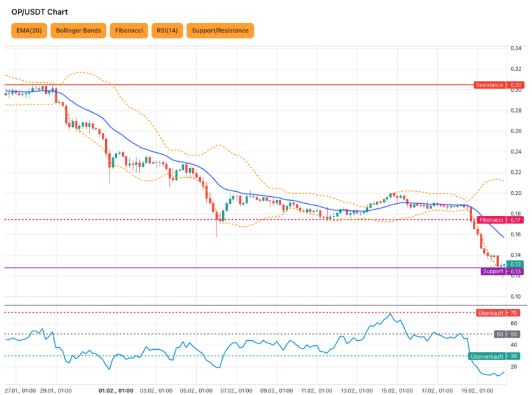The height and width of the screenshot is (395, 532).
Task: Click the pane separator above the RSI panel
Action: pos(255,306)
